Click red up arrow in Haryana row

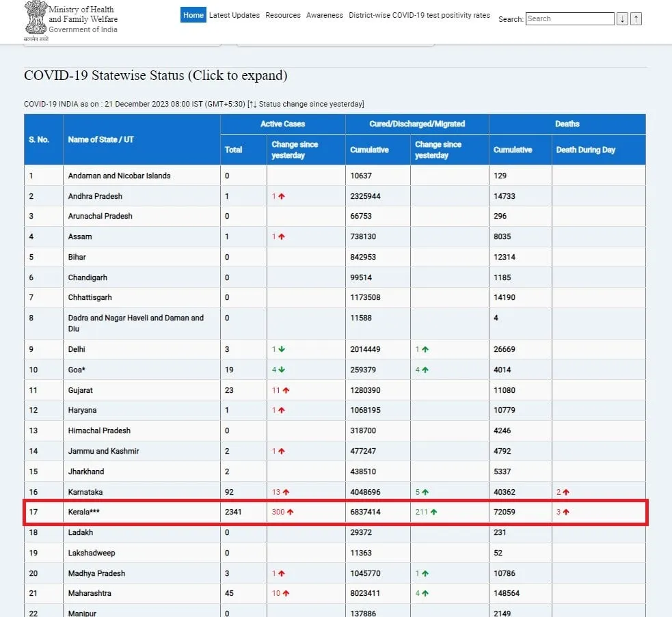[282, 410]
